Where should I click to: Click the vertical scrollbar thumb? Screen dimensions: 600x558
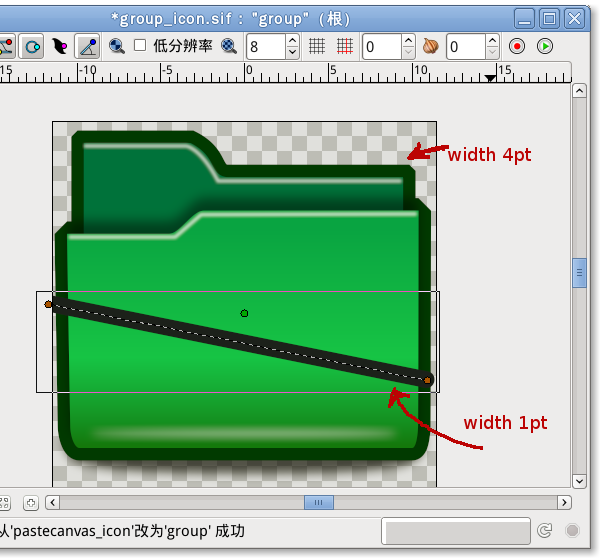[x=579, y=272]
